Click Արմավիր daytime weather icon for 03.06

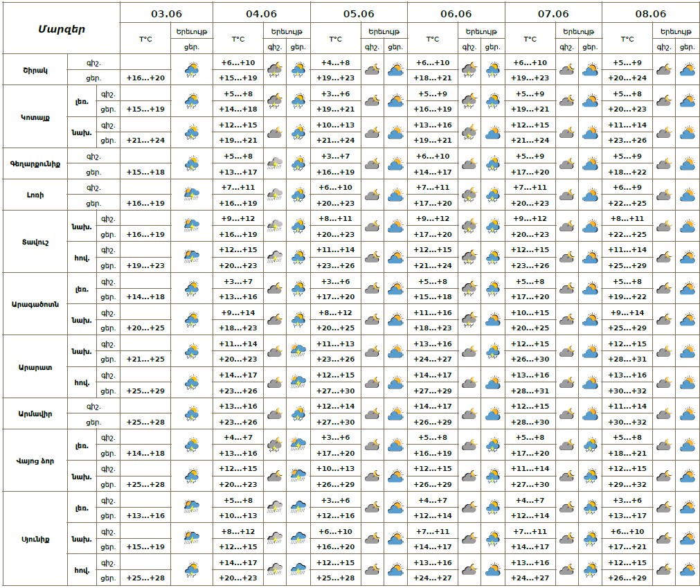tap(192, 414)
